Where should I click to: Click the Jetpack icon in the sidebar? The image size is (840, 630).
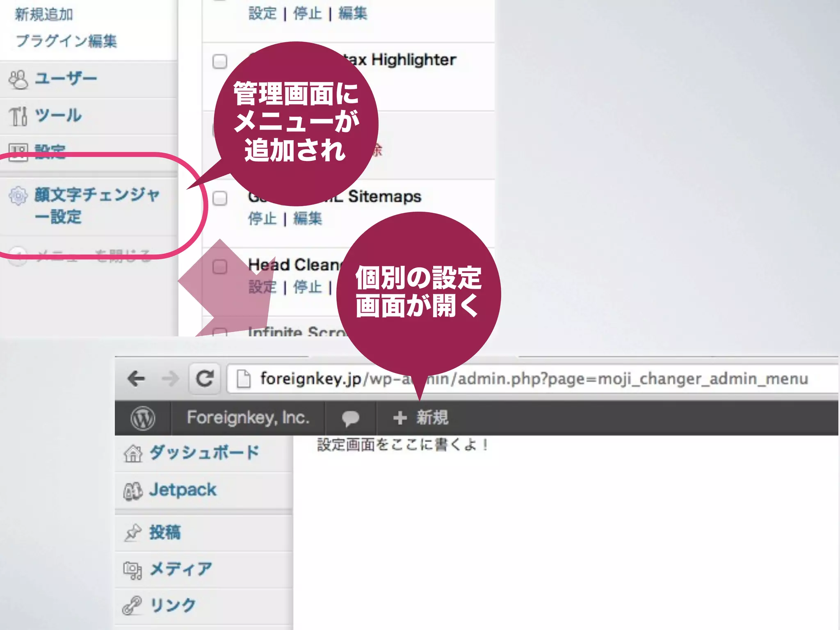(x=133, y=491)
